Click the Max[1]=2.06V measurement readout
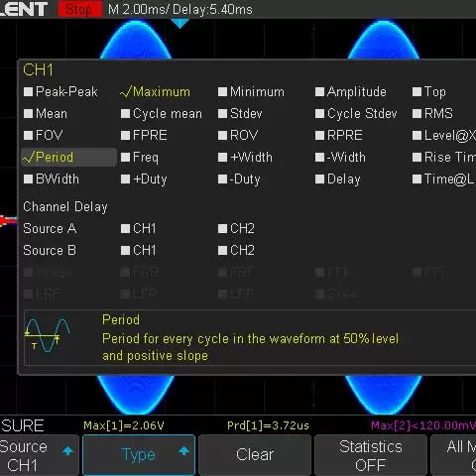 [x=124, y=425]
